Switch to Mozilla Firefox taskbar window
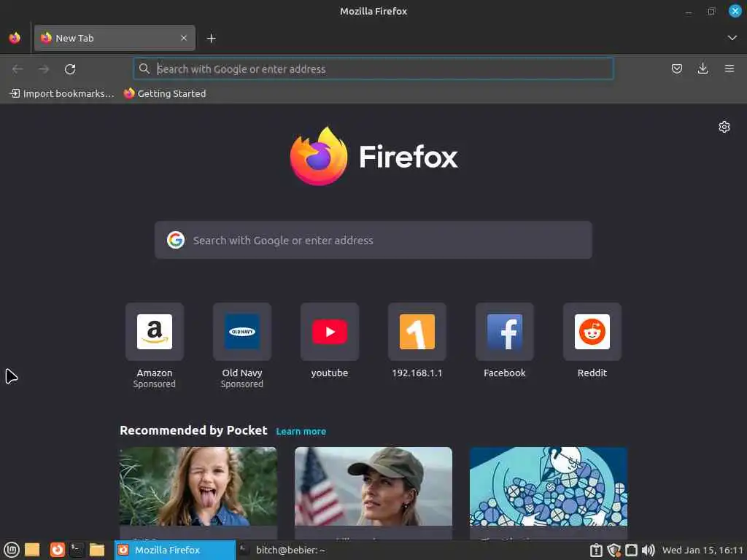The width and height of the screenshot is (747, 560). coord(175,550)
